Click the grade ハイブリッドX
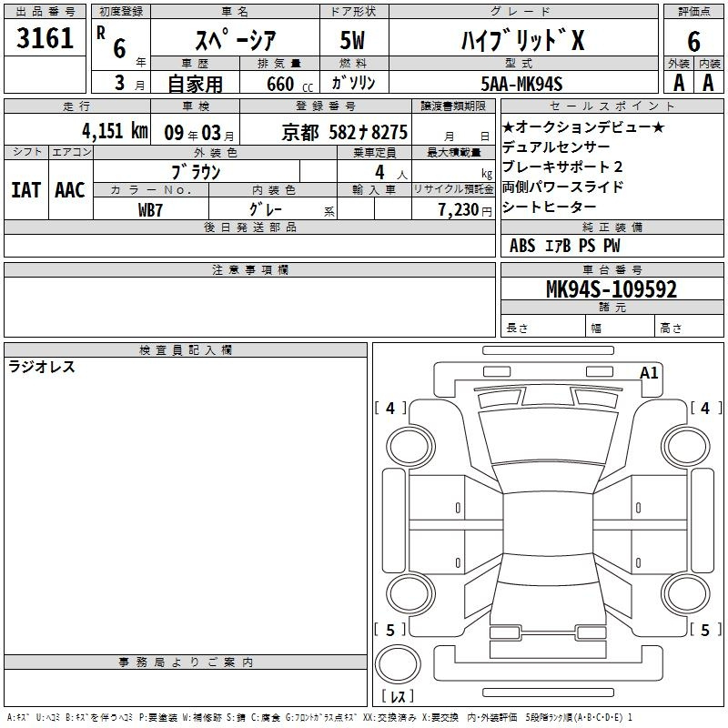 tap(522, 40)
